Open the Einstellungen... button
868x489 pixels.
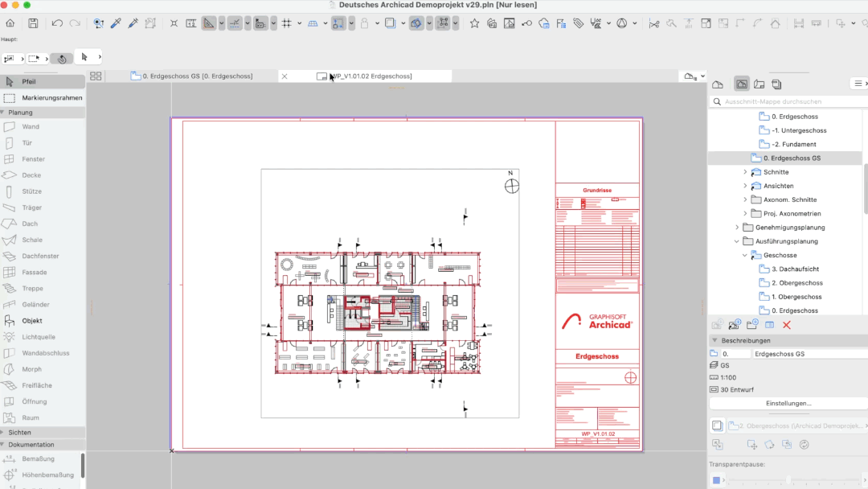pyautogui.click(x=788, y=404)
